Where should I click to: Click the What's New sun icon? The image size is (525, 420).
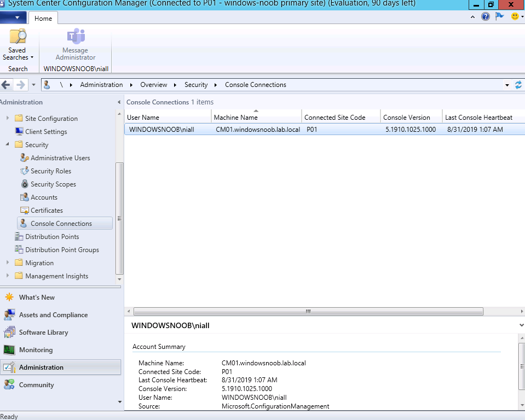9,297
